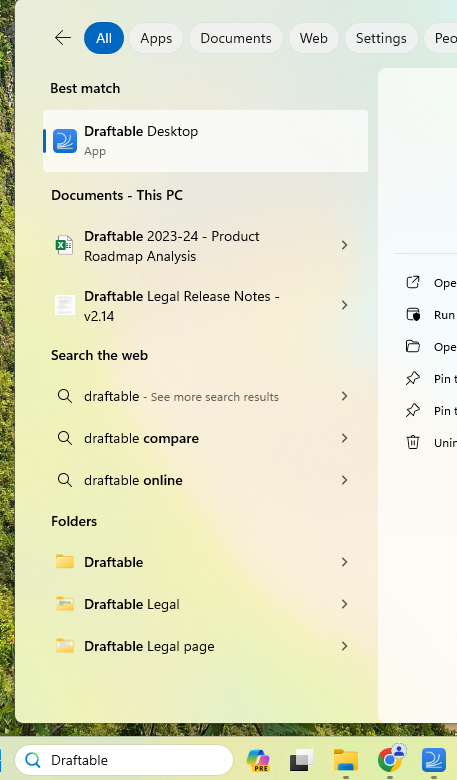This screenshot has height=780, width=457.
Task: Expand the Product Roadmap Analysis result arrow
Action: [x=344, y=245]
